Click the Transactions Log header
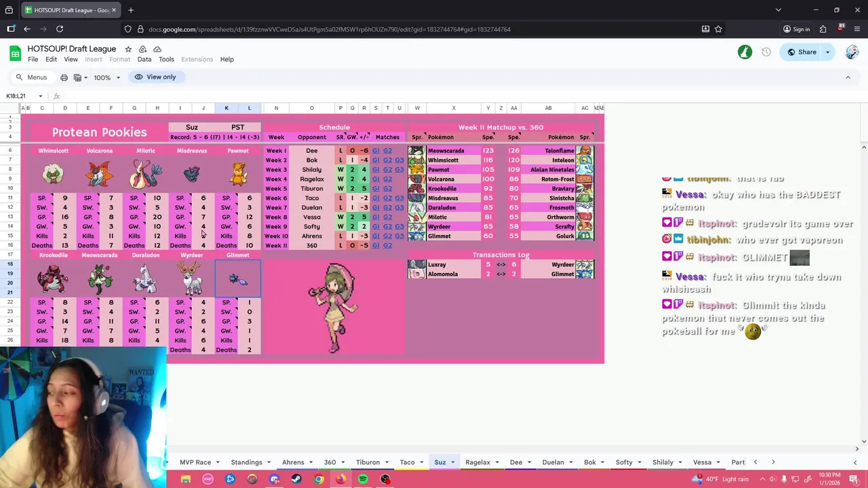Viewport: 868px width, 488px height. click(500, 255)
